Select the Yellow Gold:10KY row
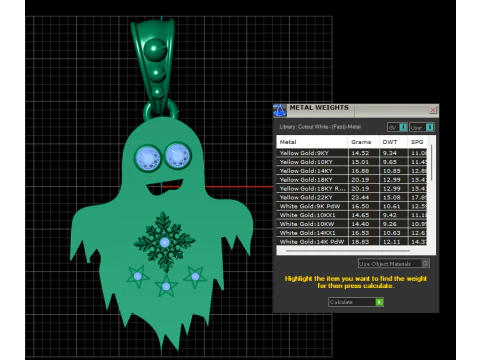Viewport: 480px width, 360px height. pos(352,162)
